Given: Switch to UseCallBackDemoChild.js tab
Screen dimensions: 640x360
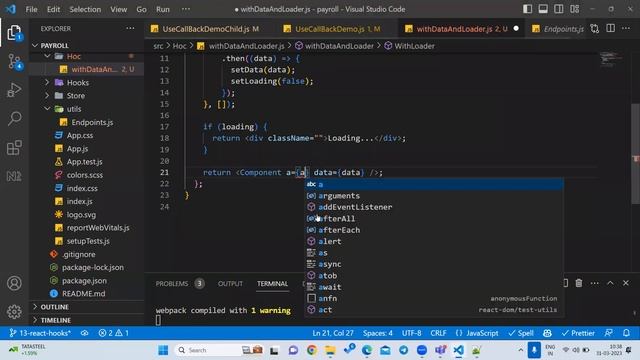Looking at the screenshot, I should 205,29.
